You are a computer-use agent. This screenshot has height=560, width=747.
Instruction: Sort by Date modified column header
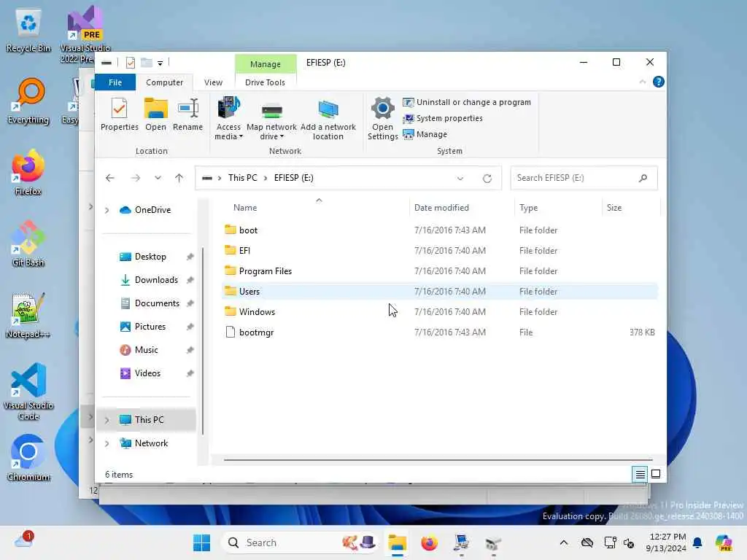[x=441, y=208]
